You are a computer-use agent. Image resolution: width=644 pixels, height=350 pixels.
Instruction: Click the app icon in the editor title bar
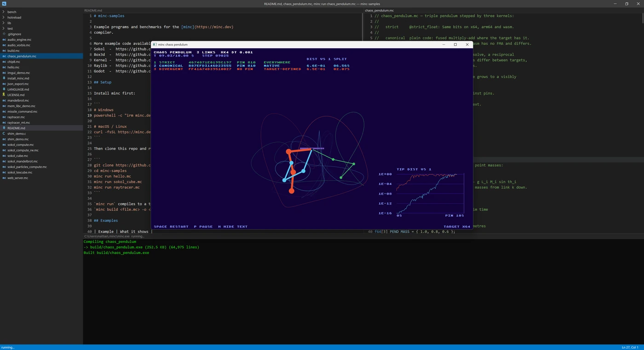point(4,4)
